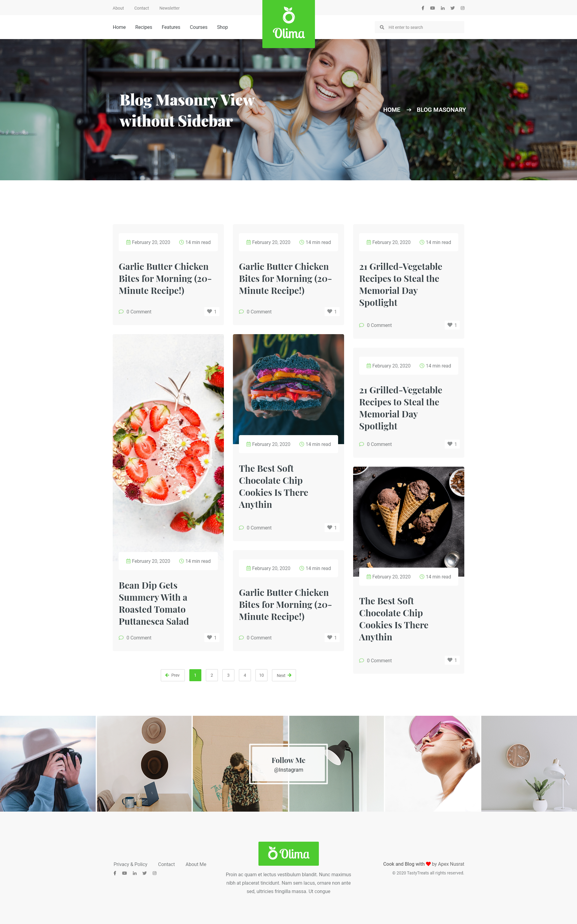Click the Newsletter link in top bar
577x924 pixels.
click(x=169, y=8)
